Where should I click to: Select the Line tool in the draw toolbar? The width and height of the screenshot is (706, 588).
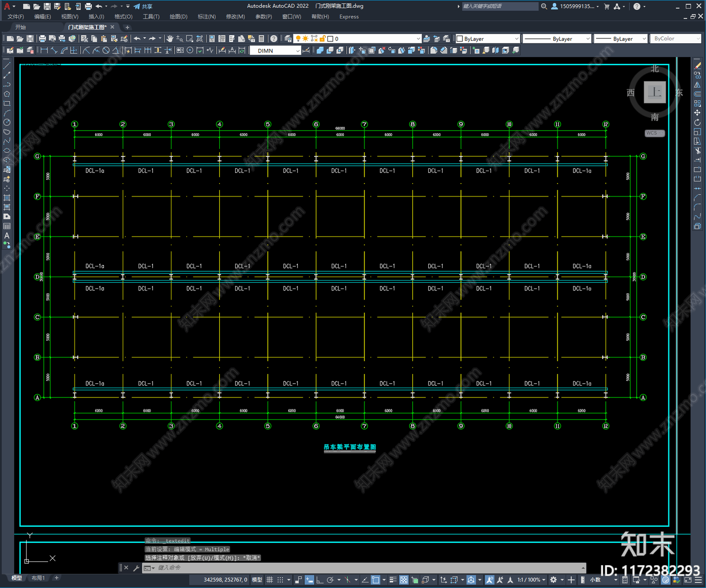(7, 65)
